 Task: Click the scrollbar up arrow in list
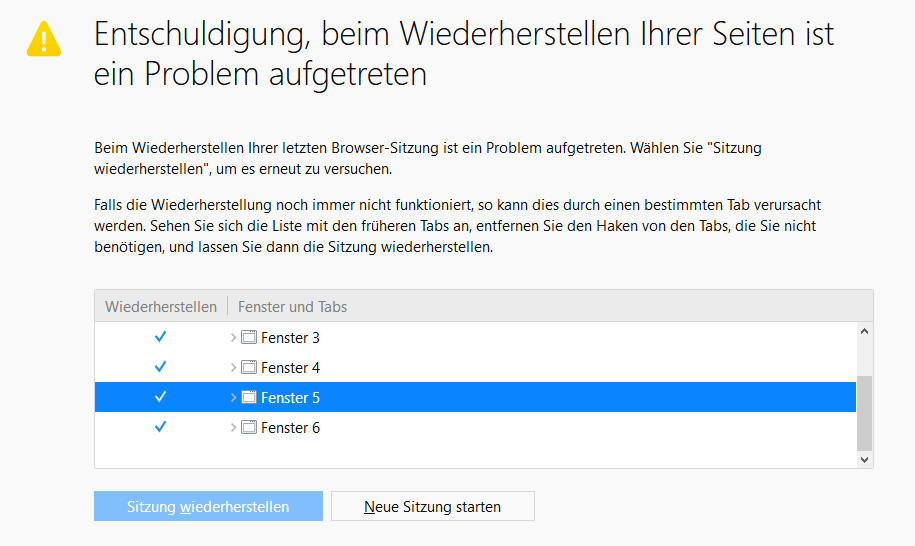865,332
